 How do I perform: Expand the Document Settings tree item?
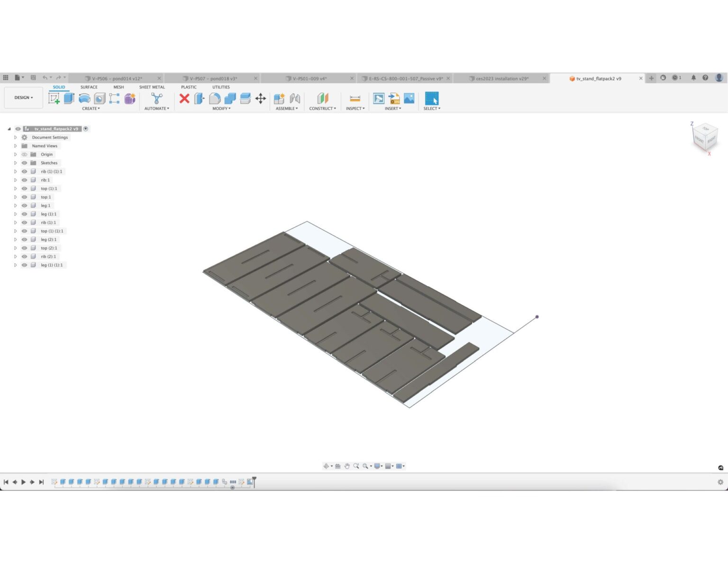coord(15,137)
